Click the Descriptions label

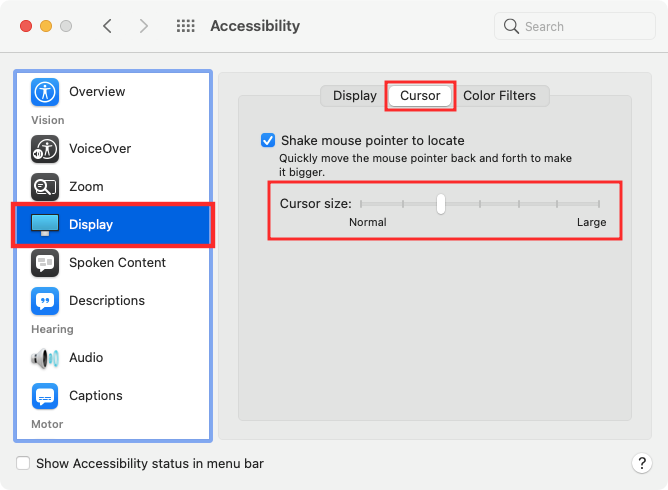pyautogui.click(x=107, y=301)
